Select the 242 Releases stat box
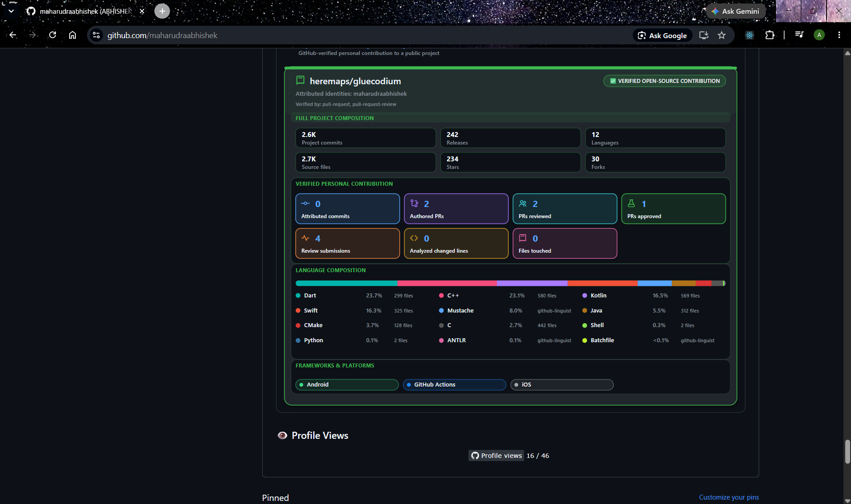The image size is (851, 504). 510,138
